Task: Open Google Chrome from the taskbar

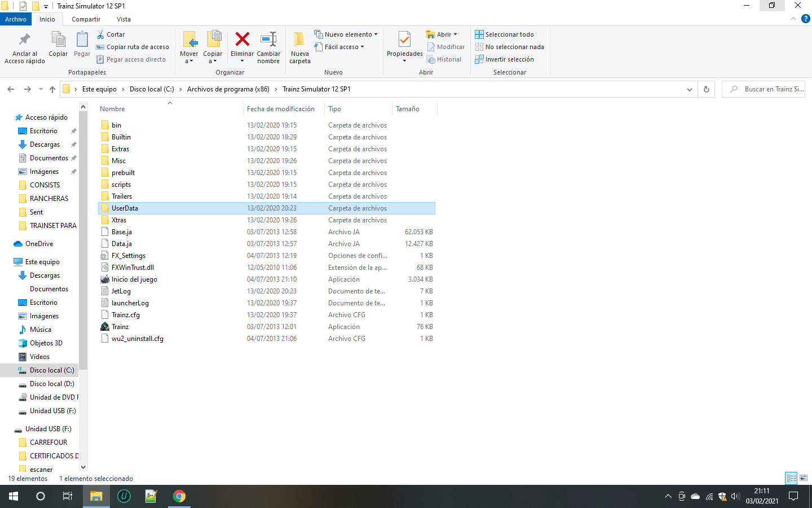Action: coord(179,496)
